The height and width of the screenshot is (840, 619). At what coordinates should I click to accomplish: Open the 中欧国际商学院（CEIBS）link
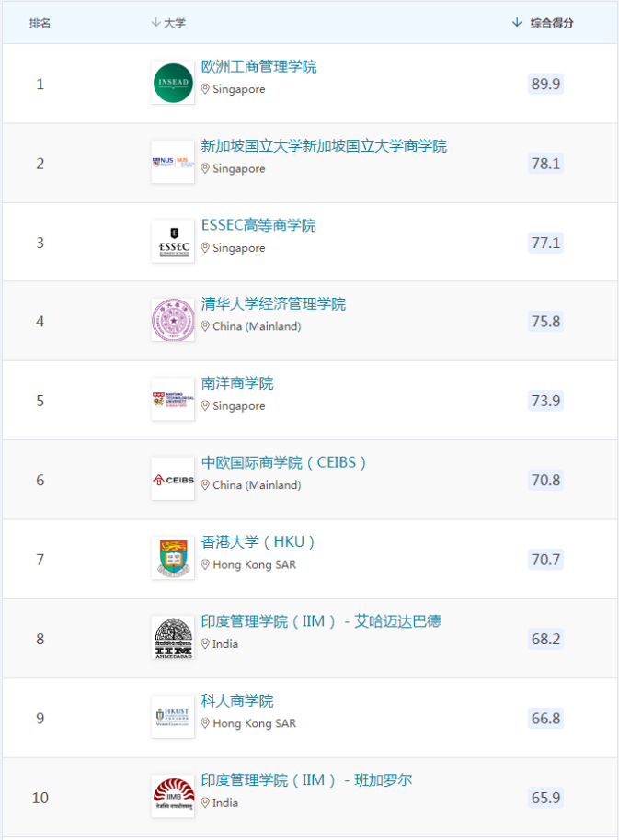(284, 463)
